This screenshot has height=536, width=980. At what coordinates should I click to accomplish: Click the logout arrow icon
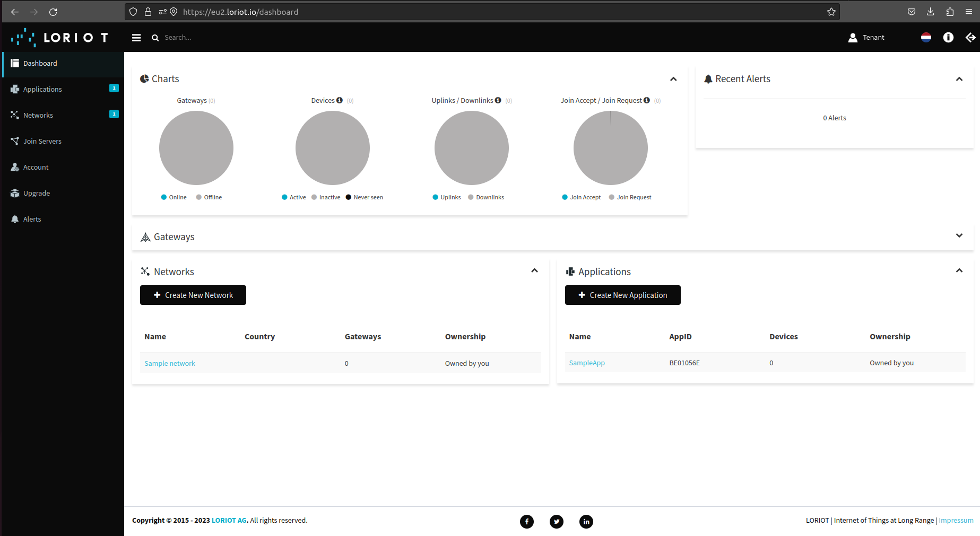tap(970, 37)
